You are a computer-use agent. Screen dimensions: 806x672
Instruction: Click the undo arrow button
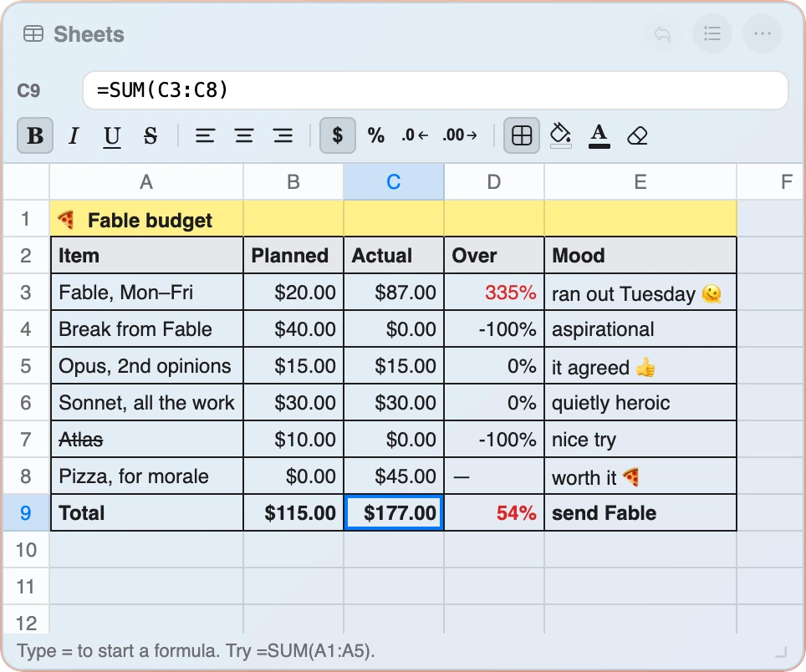662,34
